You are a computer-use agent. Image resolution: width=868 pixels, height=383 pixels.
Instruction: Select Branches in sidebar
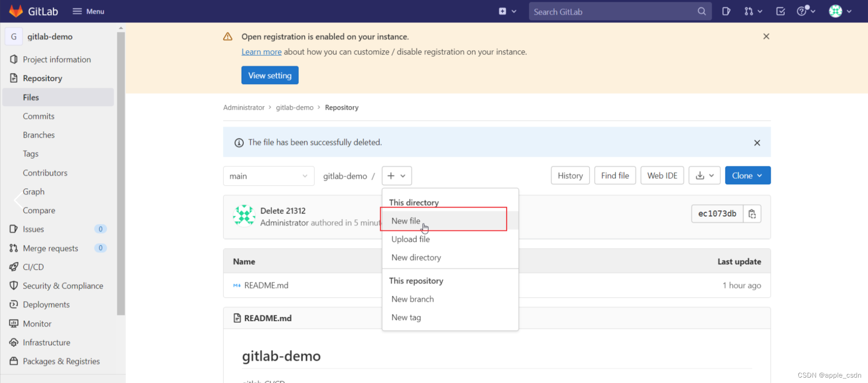click(x=39, y=135)
